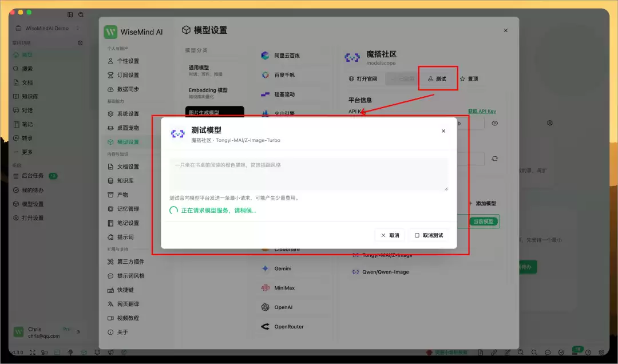The height and width of the screenshot is (364, 618).
Task: Expand the WiseMindAI Demo workspace switcher
Action: click(x=47, y=29)
